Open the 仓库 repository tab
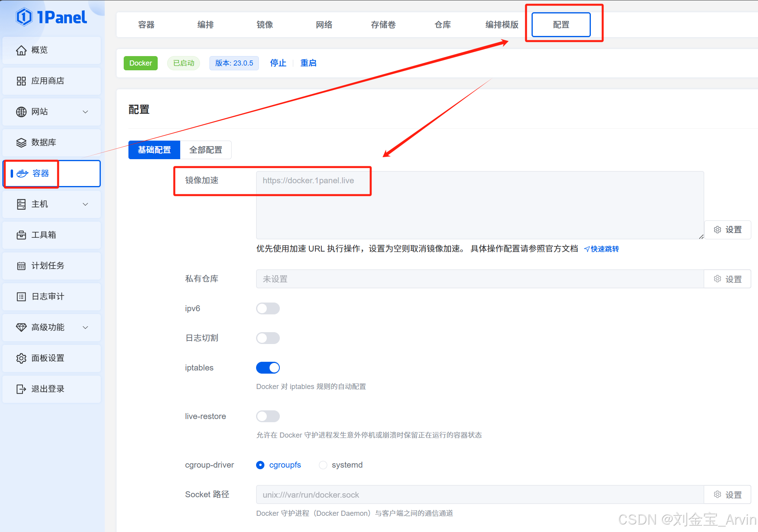This screenshot has width=758, height=532. point(443,24)
